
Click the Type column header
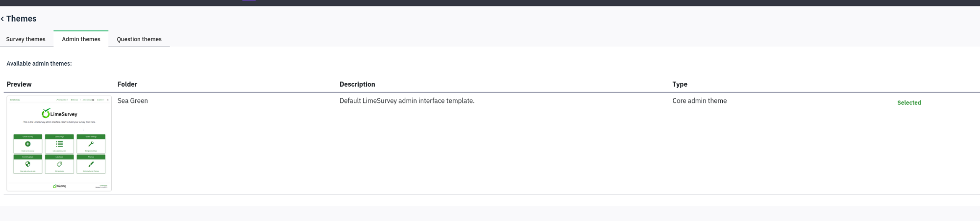click(680, 84)
